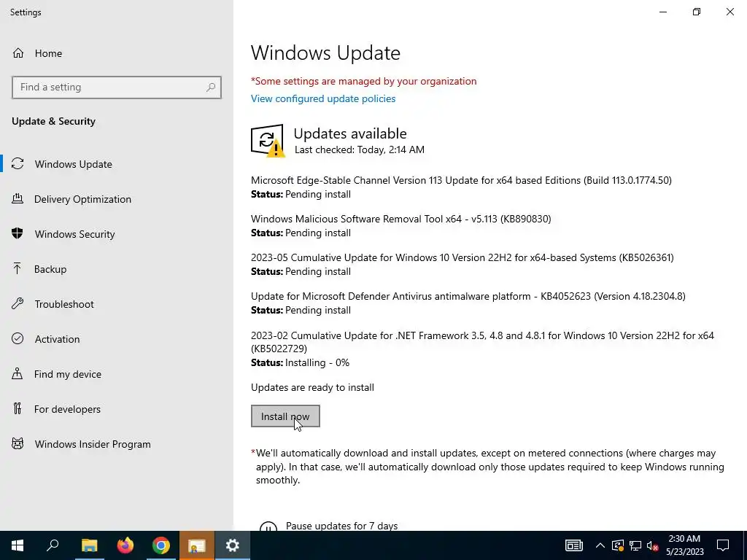The image size is (747, 560).
Task: Click the search magnifier in Find a setting
Action: coord(211,87)
